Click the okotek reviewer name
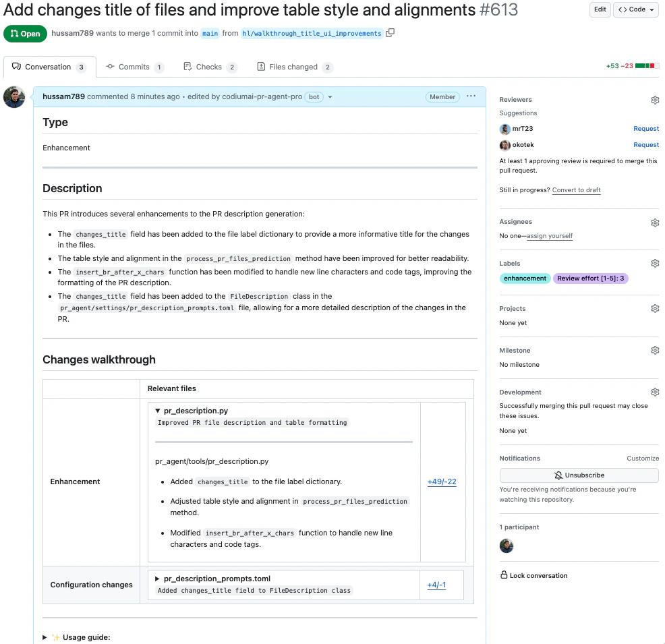The image size is (665, 644). click(x=523, y=144)
